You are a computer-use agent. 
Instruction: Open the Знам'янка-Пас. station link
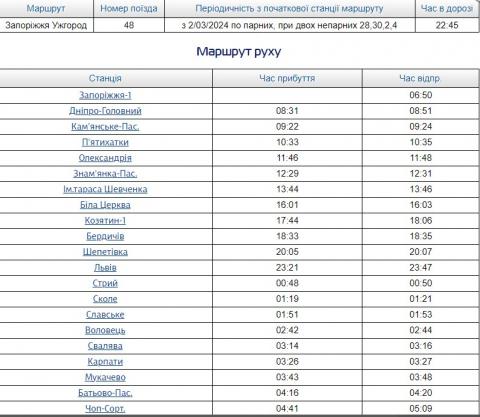pyautogui.click(x=105, y=174)
